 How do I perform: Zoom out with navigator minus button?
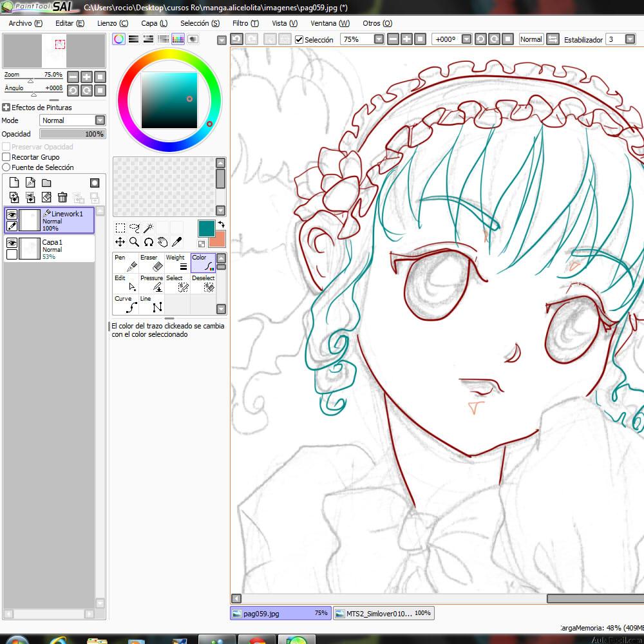[x=73, y=77]
